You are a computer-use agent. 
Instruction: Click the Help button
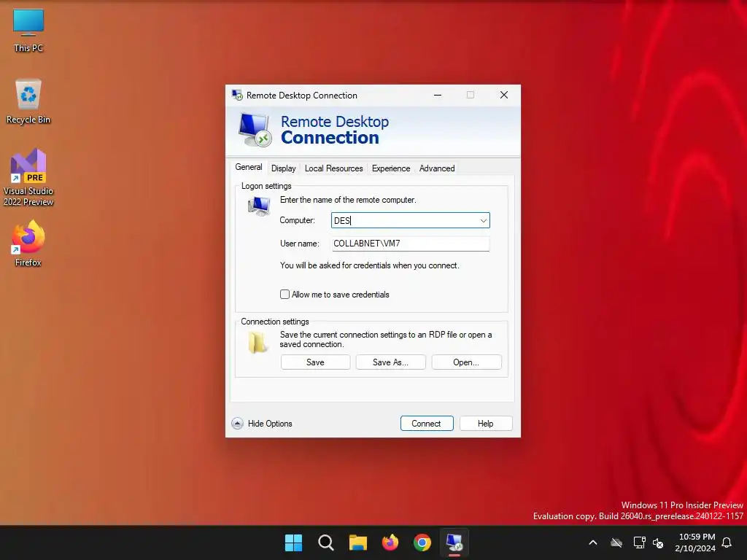[x=485, y=424]
